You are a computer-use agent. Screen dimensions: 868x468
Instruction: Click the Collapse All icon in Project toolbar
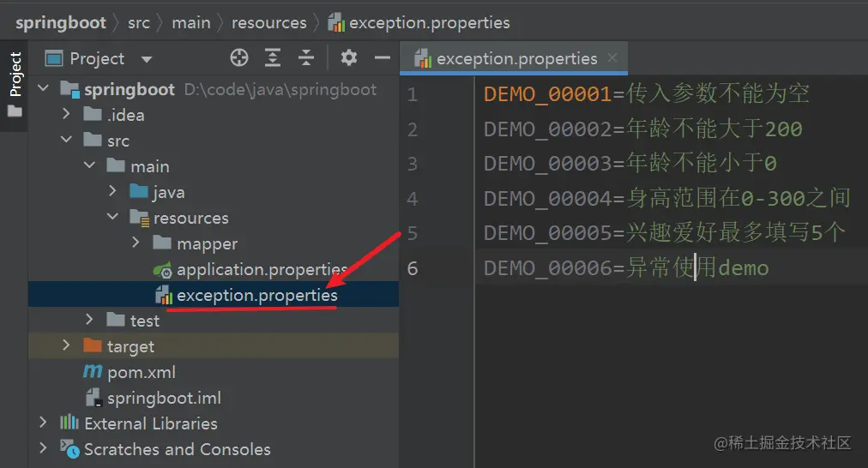click(306, 58)
